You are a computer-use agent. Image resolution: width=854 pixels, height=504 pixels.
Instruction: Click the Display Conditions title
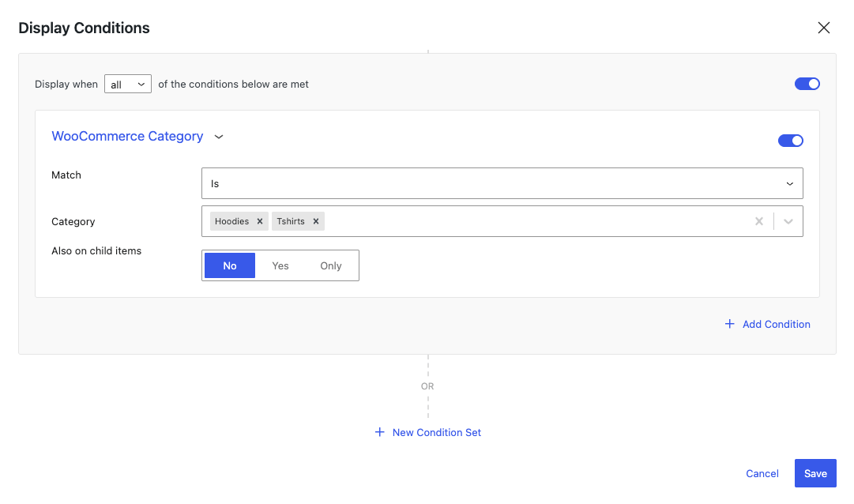pyautogui.click(x=84, y=28)
